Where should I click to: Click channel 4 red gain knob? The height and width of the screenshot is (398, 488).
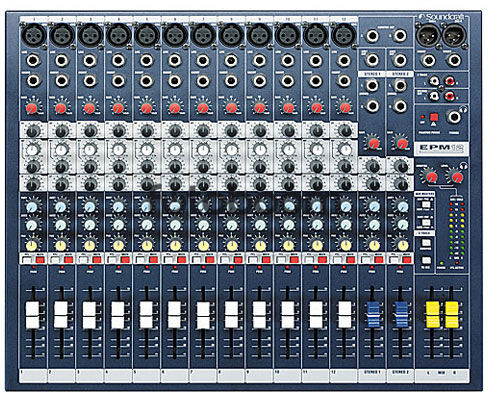(118, 108)
